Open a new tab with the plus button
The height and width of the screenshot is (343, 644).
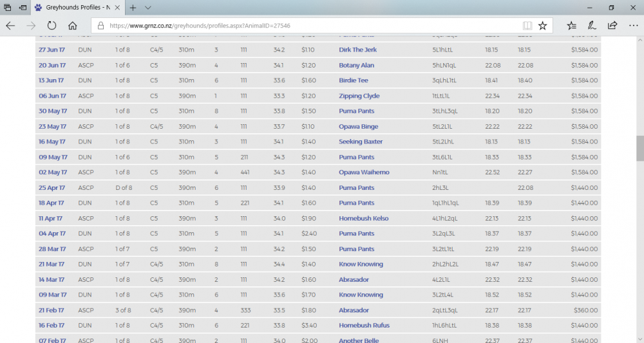click(133, 8)
